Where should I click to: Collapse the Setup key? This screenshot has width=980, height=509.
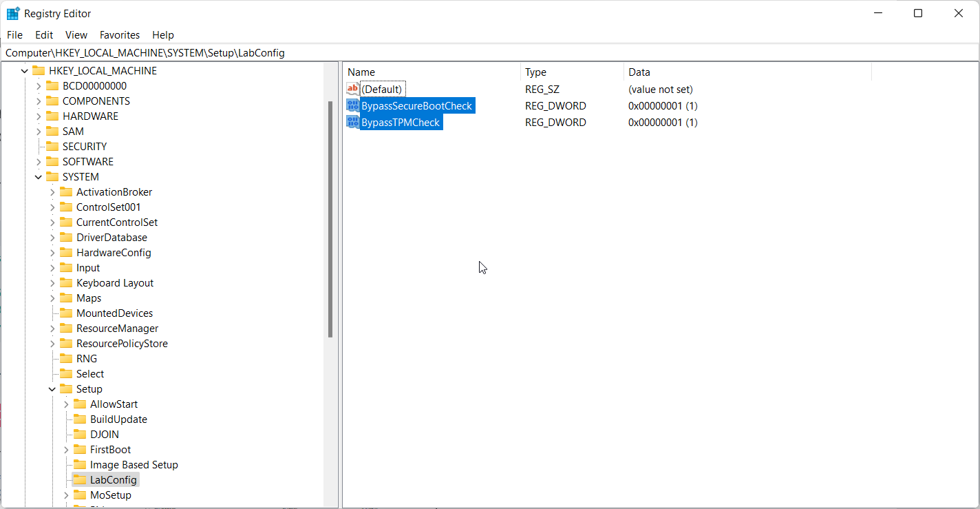52,389
